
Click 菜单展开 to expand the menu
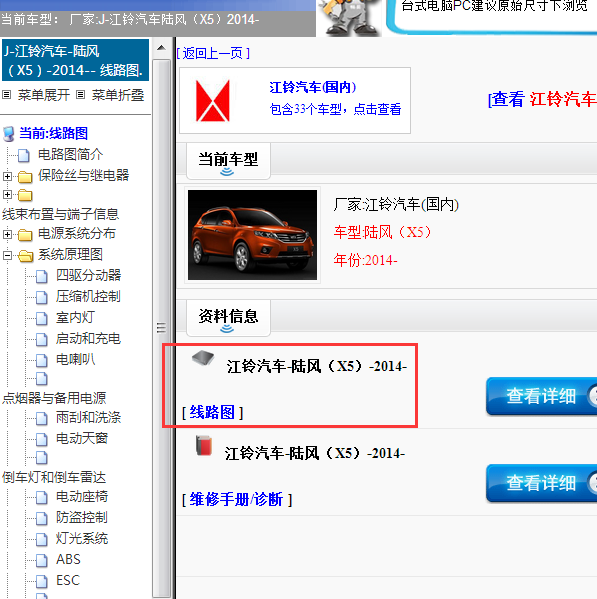pyautogui.click(x=44, y=95)
